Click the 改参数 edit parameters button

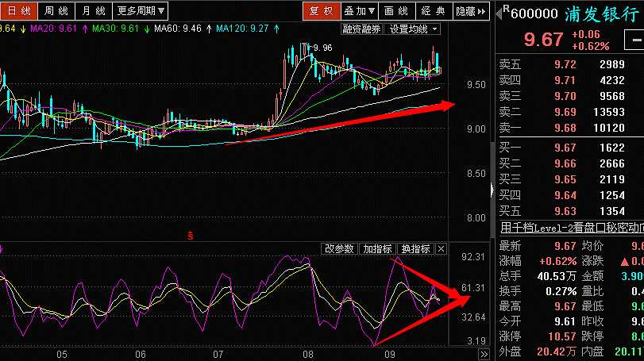(x=339, y=249)
